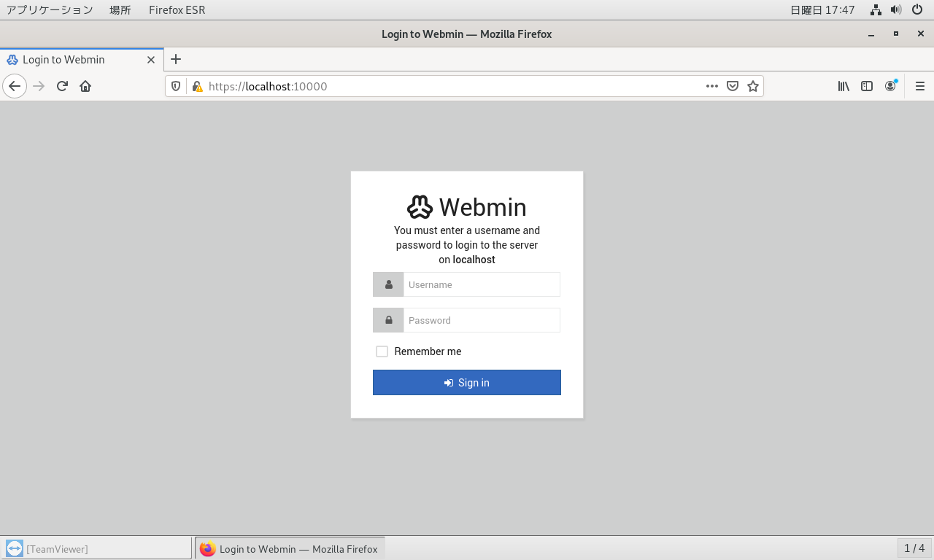
Task: Open the Firefox account icon
Action: 890,86
